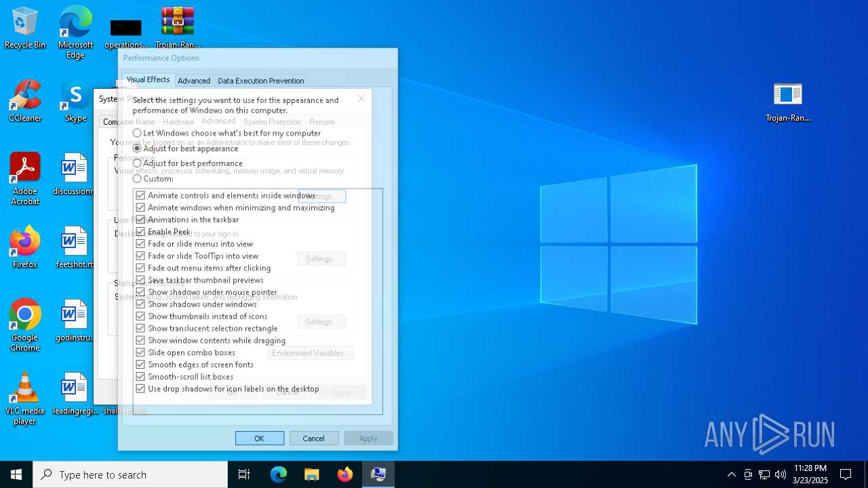Image resolution: width=868 pixels, height=488 pixels.
Task: Switch to Performance Options Advanced tab
Action: pyautogui.click(x=194, y=81)
